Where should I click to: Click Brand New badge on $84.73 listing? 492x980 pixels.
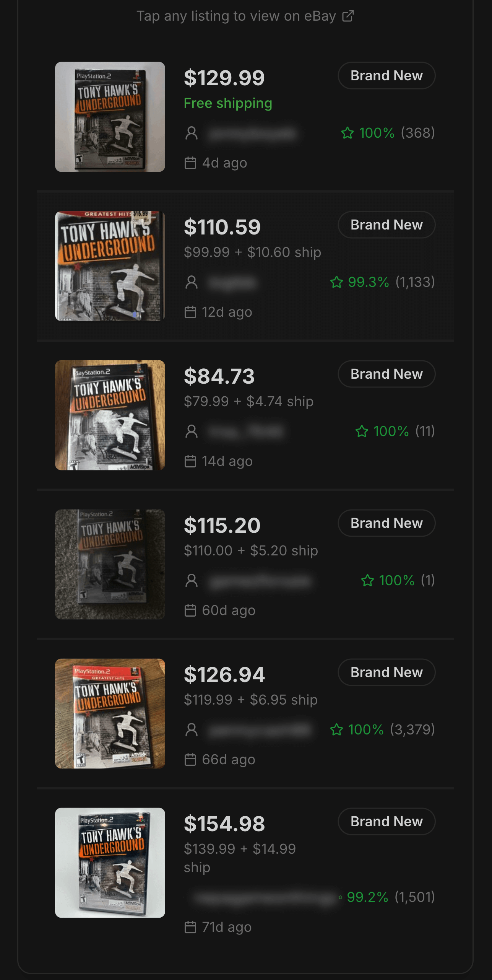coord(386,374)
